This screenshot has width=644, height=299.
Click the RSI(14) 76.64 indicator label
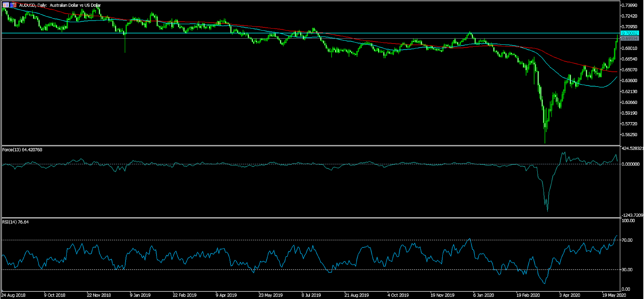click(x=15, y=222)
